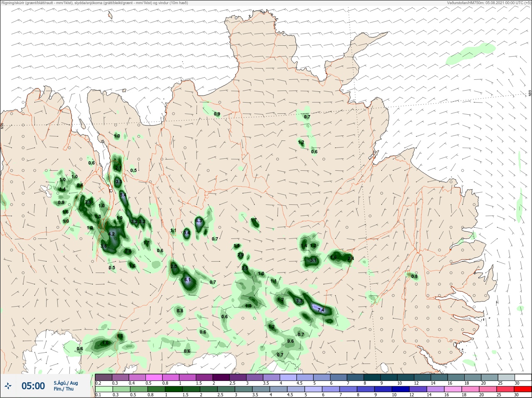Image resolution: width=532 pixels, height=398 pixels.
Task: Click the 05:00 forecast time display
Action: [33, 386]
